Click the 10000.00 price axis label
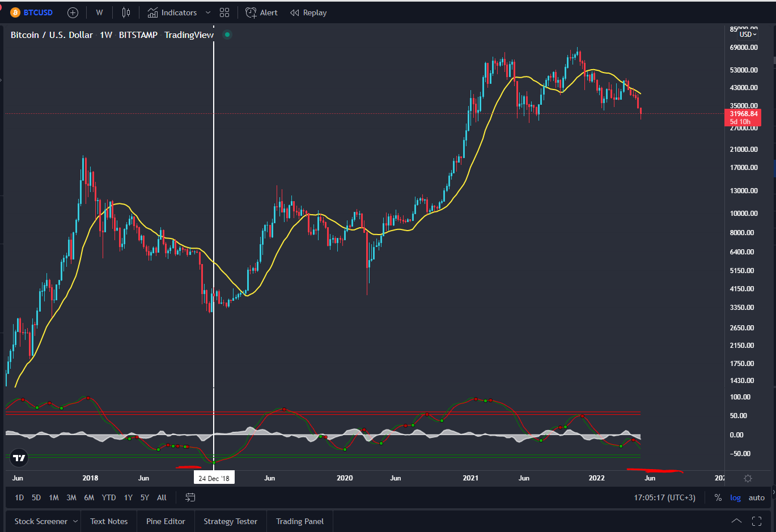776x532 pixels. pos(744,214)
